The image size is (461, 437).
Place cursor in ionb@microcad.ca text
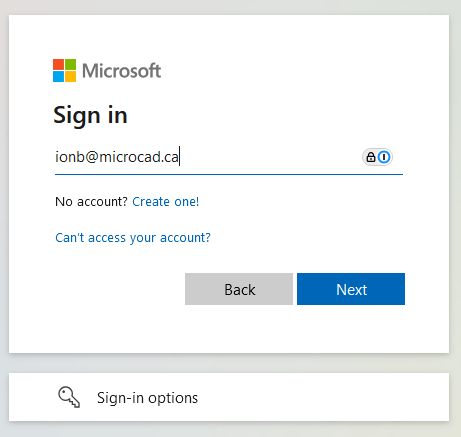pyautogui.click(x=117, y=157)
